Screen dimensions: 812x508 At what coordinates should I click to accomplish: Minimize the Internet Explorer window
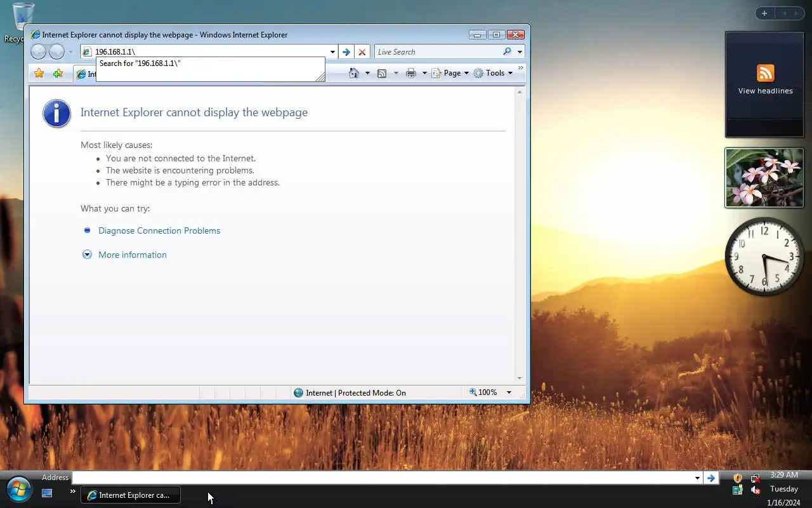pyautogui.click(x=478, y=34)
